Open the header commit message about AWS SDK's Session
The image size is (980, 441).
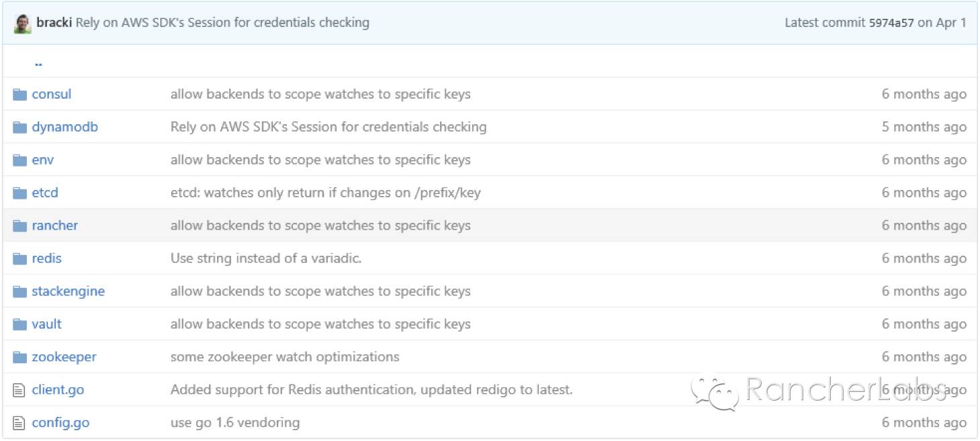coord(222,23)
